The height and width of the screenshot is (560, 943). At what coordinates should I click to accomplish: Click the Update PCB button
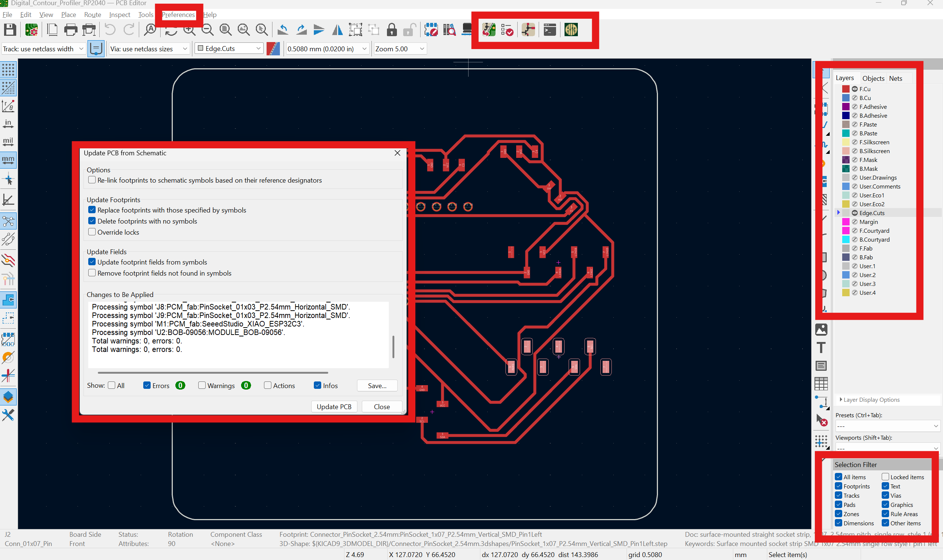point(334,407)
